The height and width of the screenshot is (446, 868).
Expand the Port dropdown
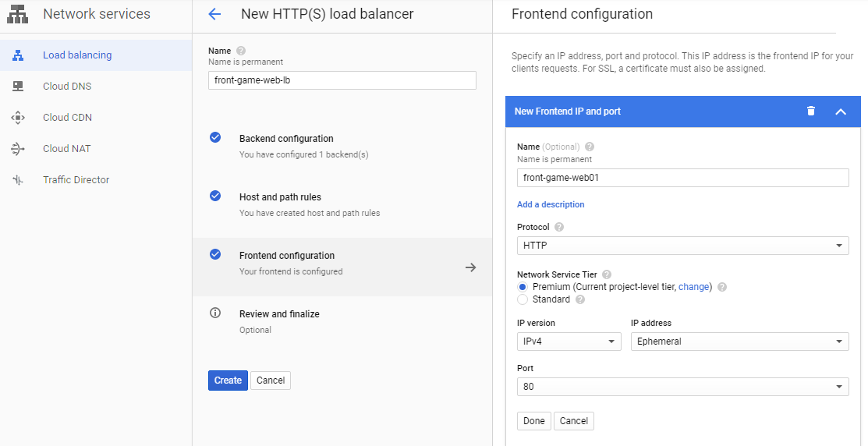(682, 387)
